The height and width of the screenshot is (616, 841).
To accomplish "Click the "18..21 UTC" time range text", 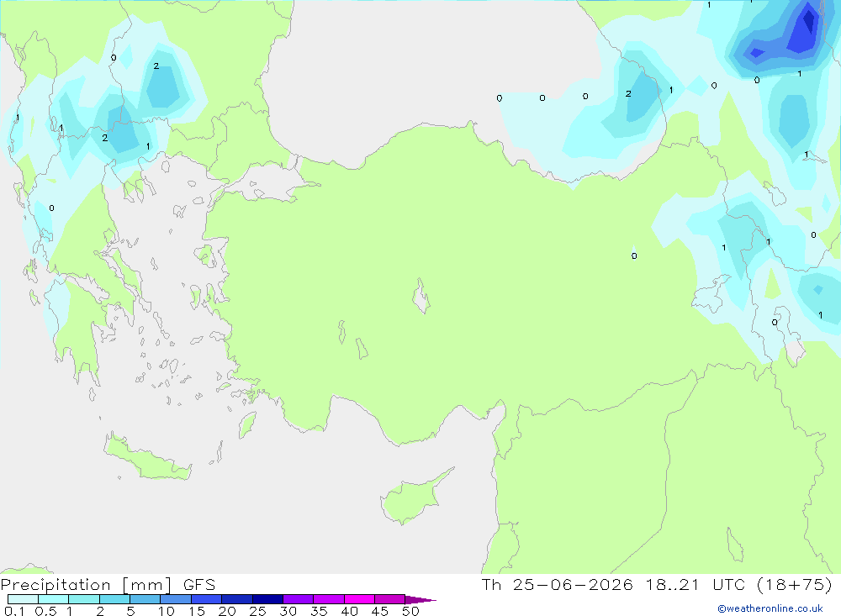I will [696, 585].
